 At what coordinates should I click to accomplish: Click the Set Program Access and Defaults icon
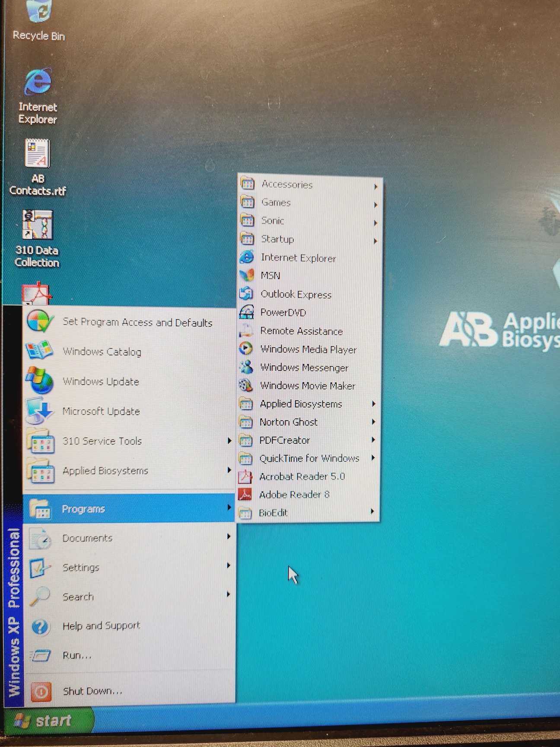point(40,321)
